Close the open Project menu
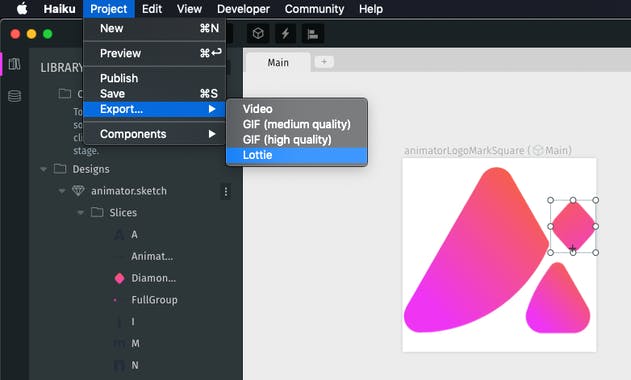 [109, 8]
